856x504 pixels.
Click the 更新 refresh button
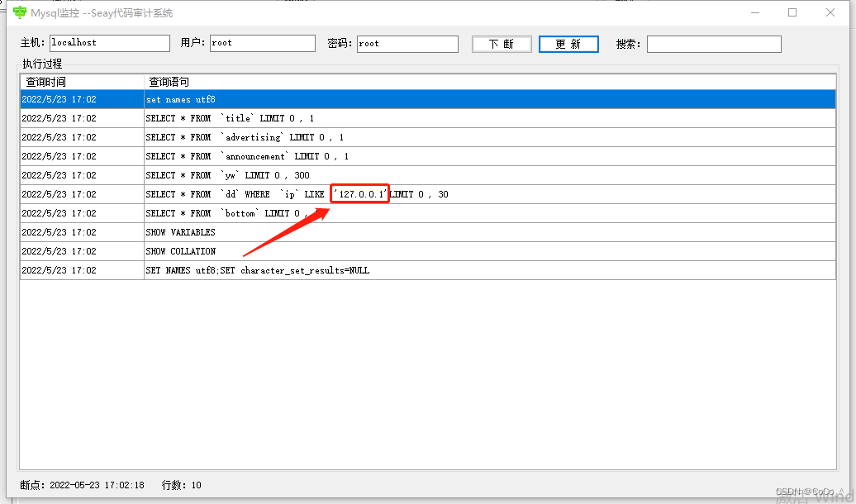pos(568,44)
